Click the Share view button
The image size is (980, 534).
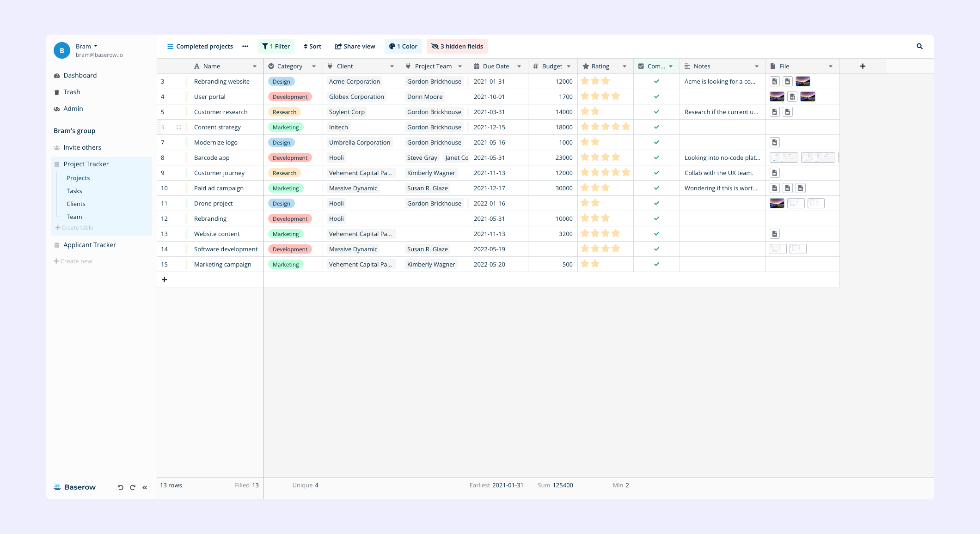[x=355, y=46]
